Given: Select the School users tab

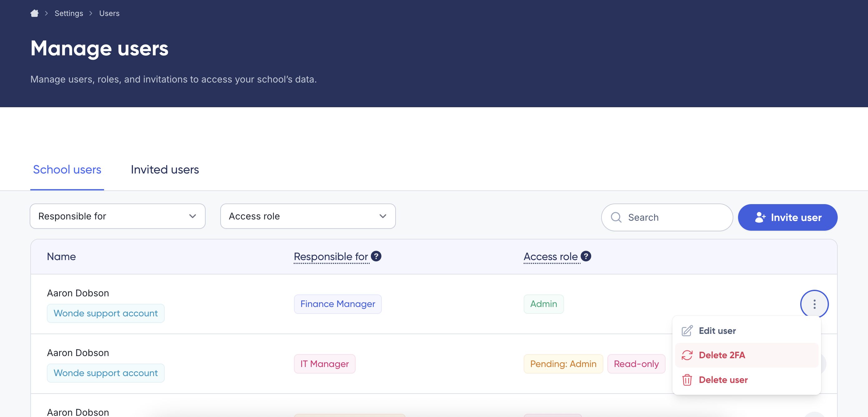Looking at the screenshot, I should tap(67, 169).
